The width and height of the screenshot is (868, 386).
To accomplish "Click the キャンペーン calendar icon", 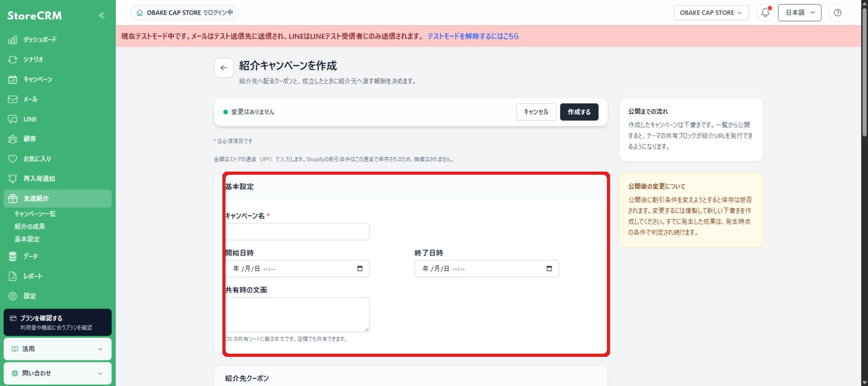I will (x=13, y=80).
